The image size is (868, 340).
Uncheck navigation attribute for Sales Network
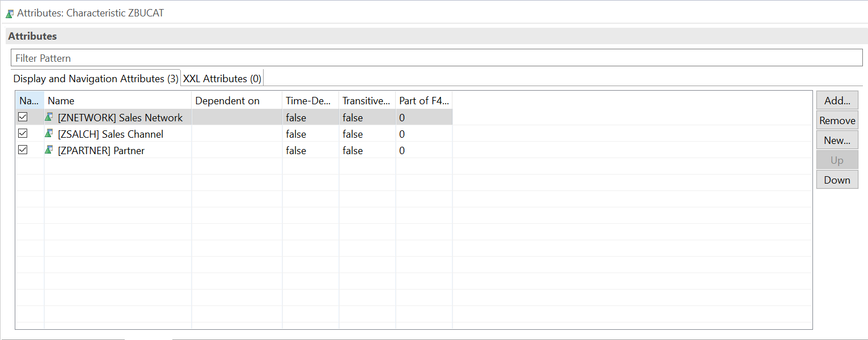point(23,117)
